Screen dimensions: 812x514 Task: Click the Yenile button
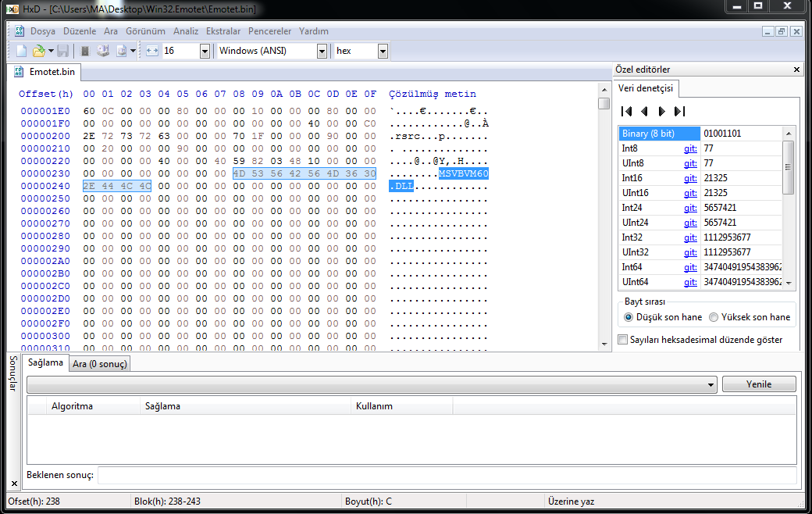759,384
